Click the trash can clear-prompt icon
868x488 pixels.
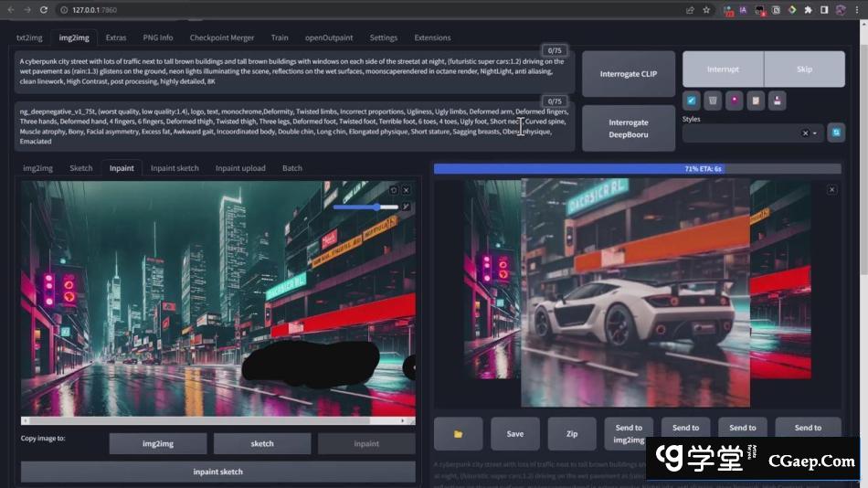pos(713,101)
